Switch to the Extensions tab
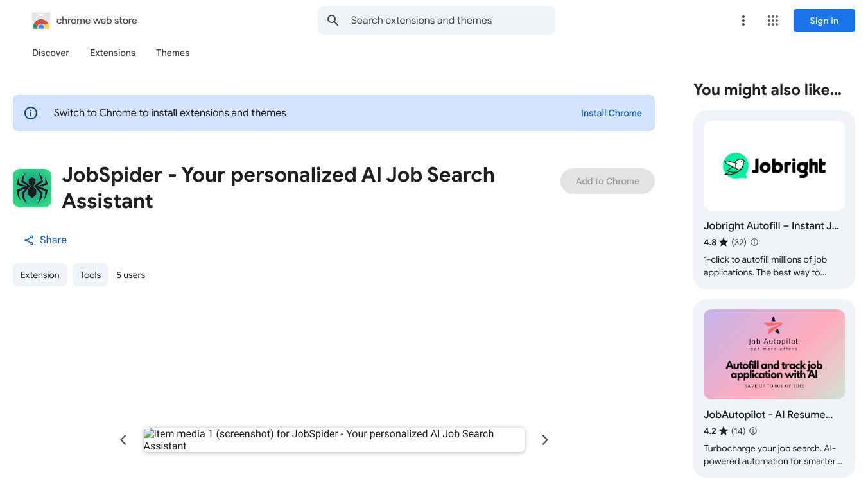The height and width of the screenshot is (488, 868). click(x=112, y=53)
